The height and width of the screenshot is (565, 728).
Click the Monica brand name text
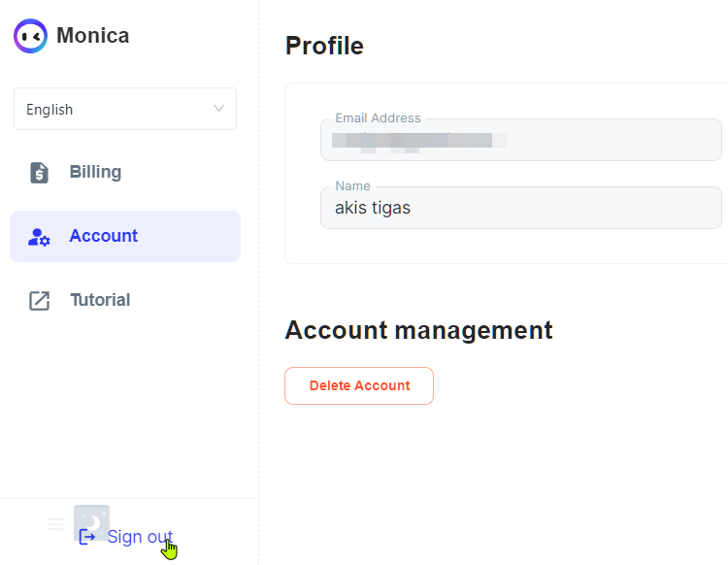tap(92, 36)
